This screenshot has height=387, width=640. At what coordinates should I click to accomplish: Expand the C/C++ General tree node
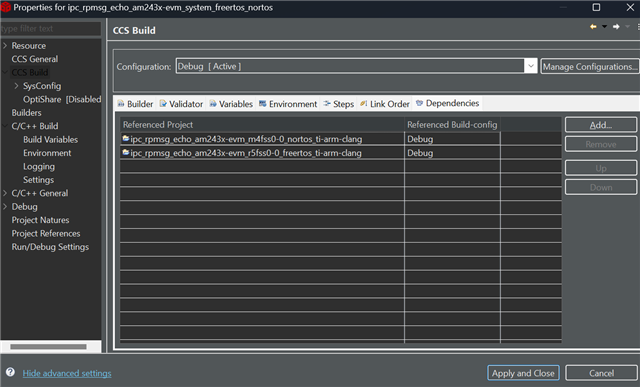point(5,193)
